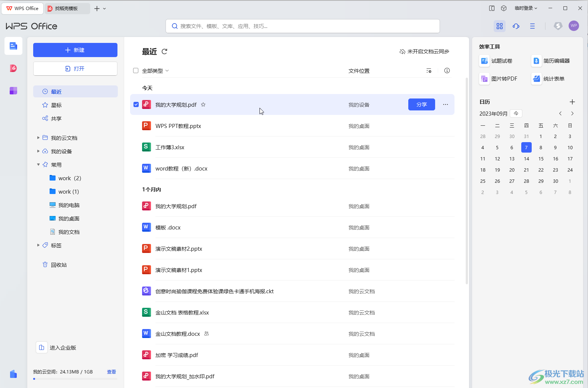Click the search files input field
Screen dimensions: 588x388
303,26
